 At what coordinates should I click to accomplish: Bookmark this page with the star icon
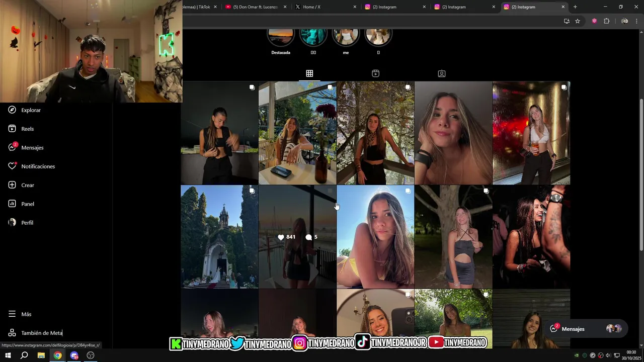click(578, 21)
